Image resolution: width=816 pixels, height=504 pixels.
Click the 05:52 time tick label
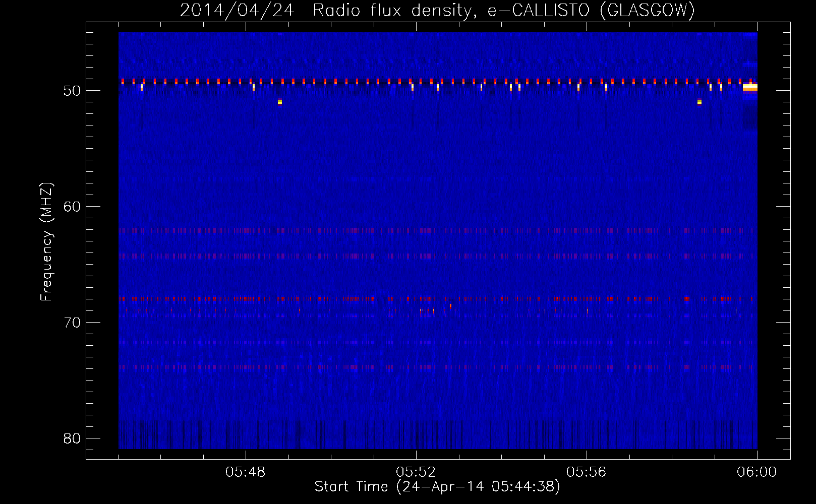click(x=416, y=472)
